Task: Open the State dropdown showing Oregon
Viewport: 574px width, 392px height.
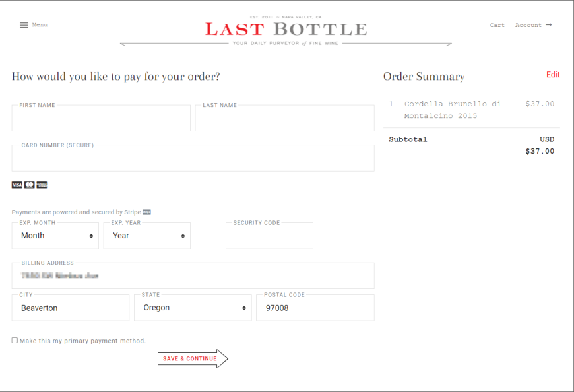Action: tap(193, 308)
